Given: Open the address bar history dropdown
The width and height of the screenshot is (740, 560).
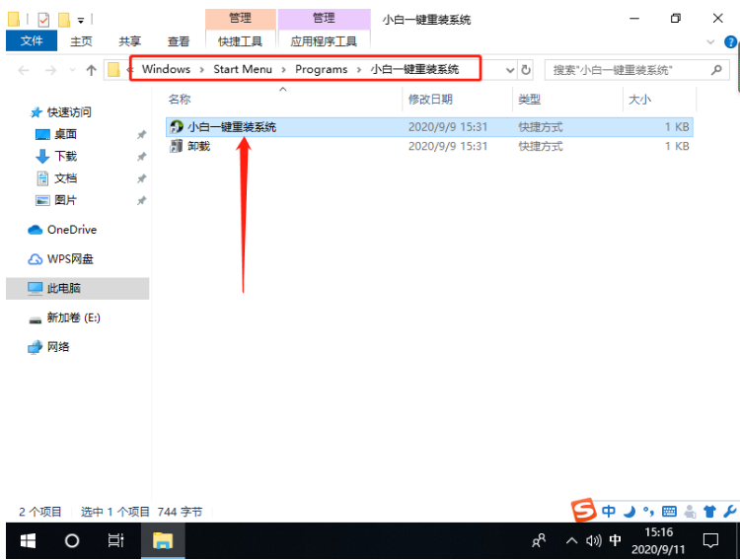Looking at the screenshot, I should [x=510, y=70].
